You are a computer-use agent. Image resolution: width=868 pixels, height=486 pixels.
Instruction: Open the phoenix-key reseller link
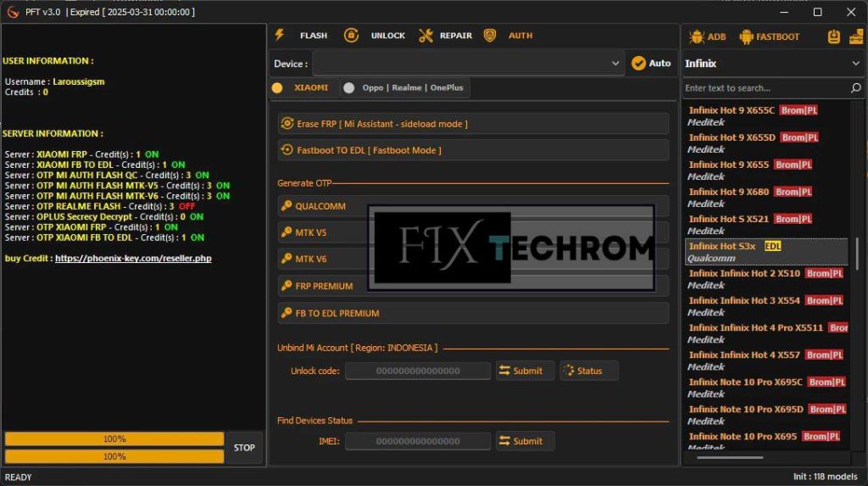pos(133,258)
